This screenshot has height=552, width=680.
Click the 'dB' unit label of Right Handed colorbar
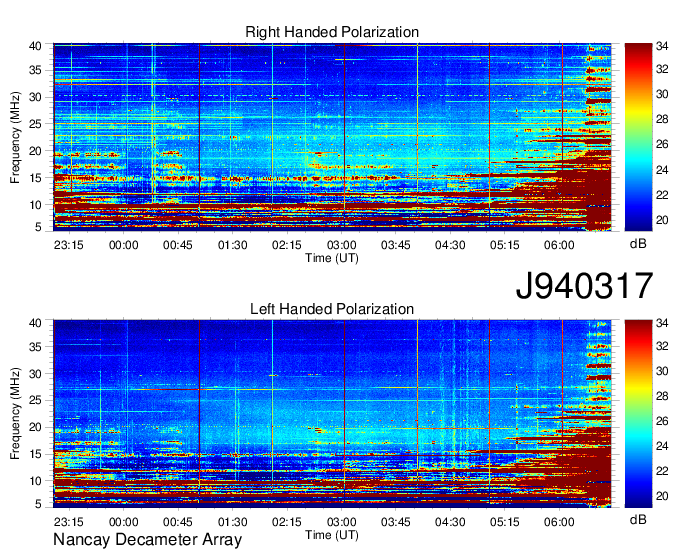[x=638, y=244]
